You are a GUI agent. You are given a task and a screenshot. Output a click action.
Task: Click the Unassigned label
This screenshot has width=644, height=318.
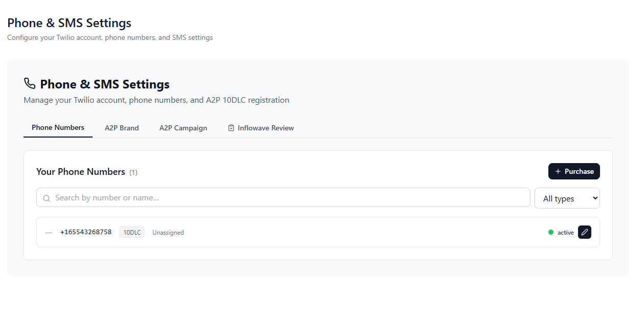click(168, 232)
